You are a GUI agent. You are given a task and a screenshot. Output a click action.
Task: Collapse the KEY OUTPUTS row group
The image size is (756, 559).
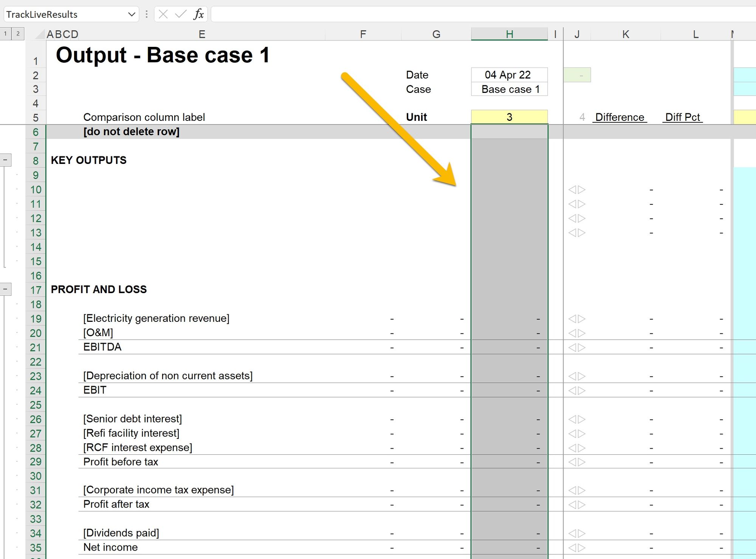tap(5, 160)
